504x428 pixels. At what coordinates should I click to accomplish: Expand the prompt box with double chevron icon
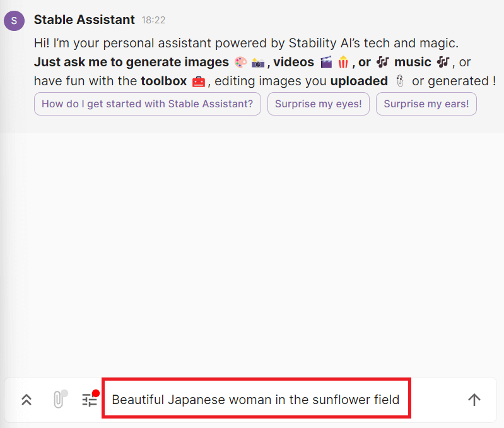(x=26, y=400)
